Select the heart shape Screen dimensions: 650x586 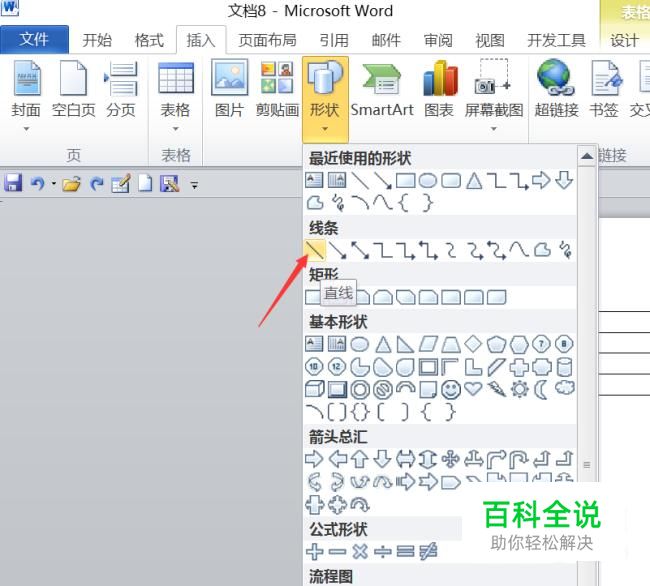tap(473, 389)
